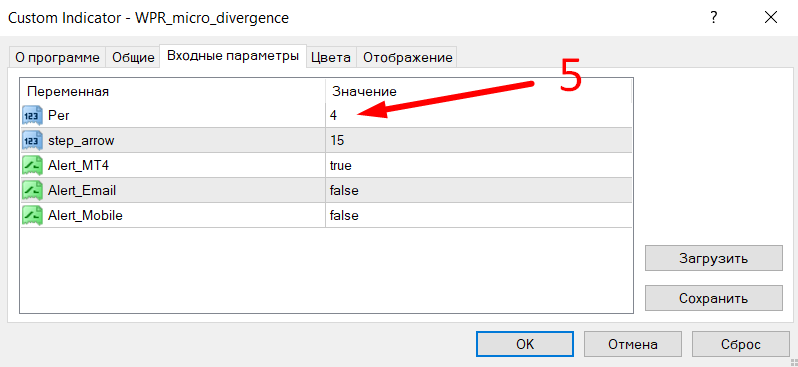Viewport: 798px width, 367px height.
Task: Click the Отмена button
Action: coord(633,345)
